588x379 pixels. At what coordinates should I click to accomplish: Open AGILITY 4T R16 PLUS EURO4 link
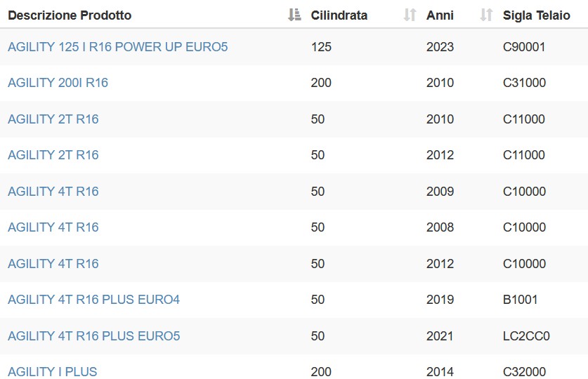(93, 300)
